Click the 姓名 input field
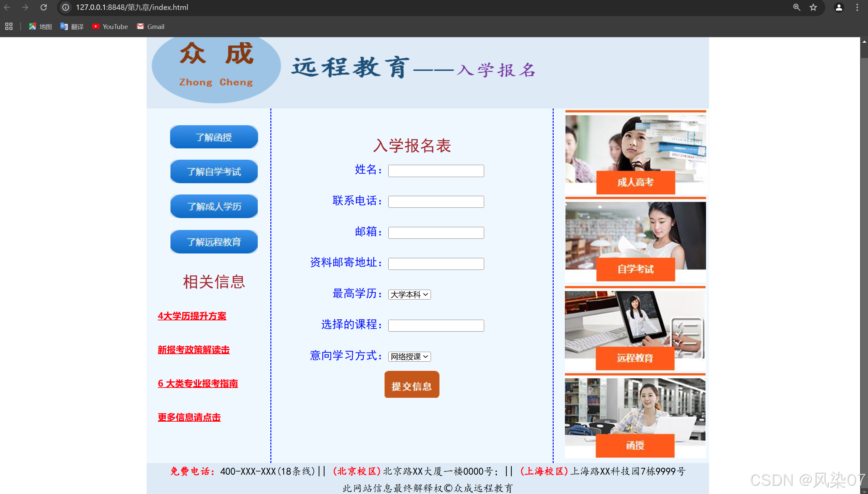868x494 pixels. [436, 171]
